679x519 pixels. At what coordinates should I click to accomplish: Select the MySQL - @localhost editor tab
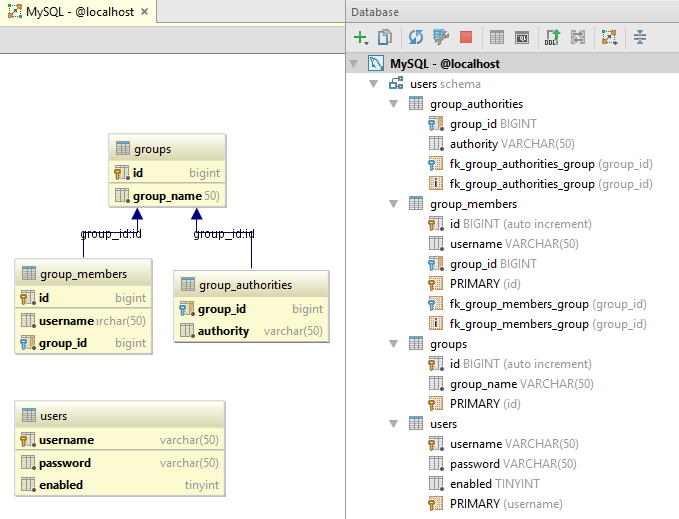tap(70, 12)
